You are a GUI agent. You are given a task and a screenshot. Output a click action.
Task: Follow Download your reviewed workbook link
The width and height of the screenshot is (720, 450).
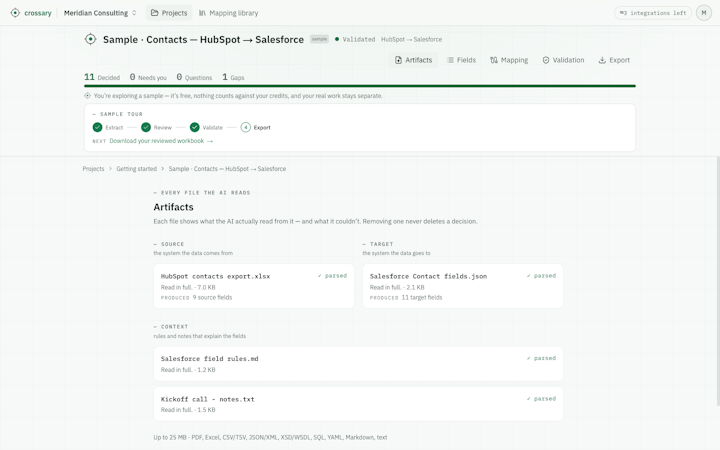161,141
